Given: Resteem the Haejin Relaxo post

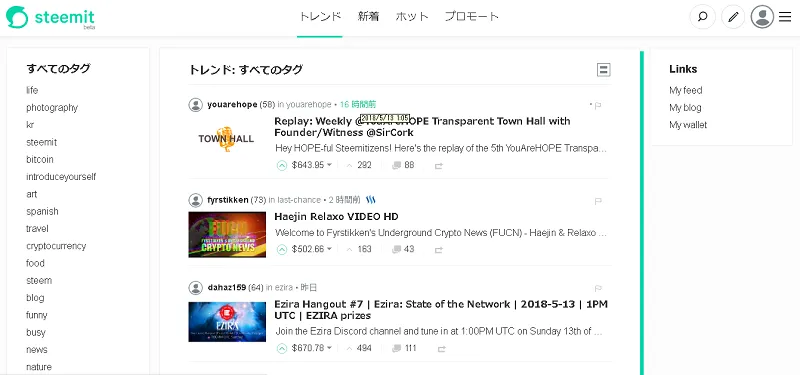Looking at the screenshot, I should tap(439, 250).
